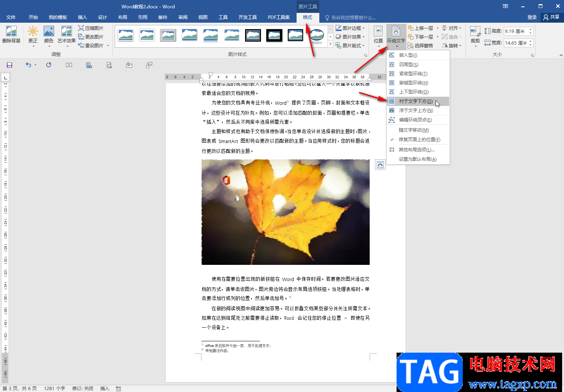Open the Corrections (更正) tool
This screenshot has width=564, height=392.
(33, 36)
